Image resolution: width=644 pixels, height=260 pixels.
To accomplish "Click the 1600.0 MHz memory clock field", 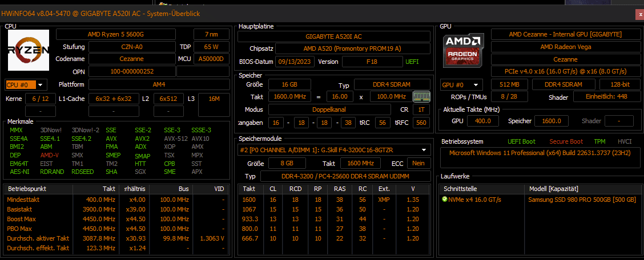I will [x=289, y=97].
